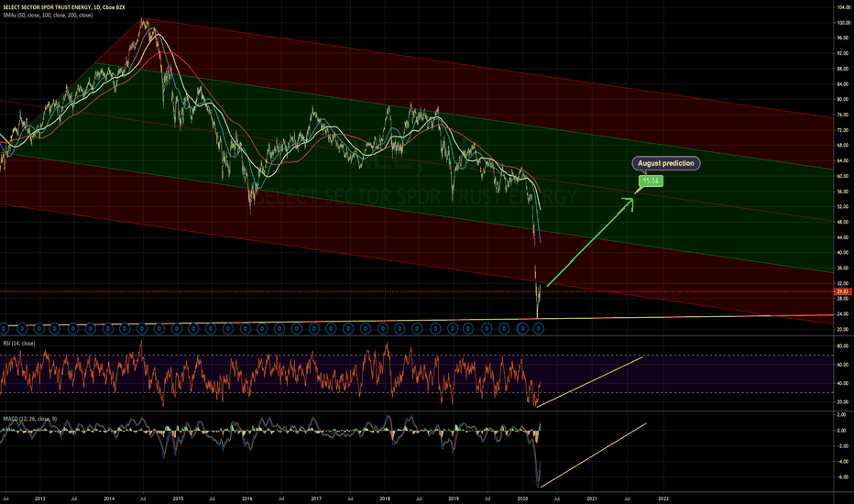Click the dividend marker below the 2020 low
The height and width of the screenshot is (504, 854).
pos(538,329)
